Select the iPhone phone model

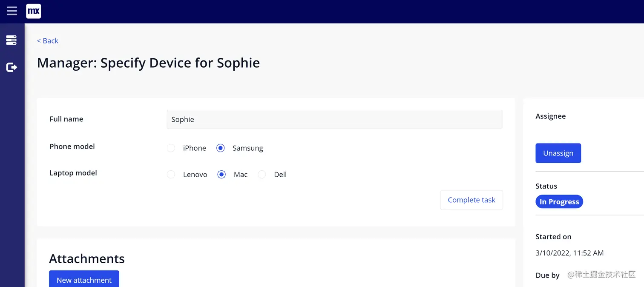(x=171, y=148)
